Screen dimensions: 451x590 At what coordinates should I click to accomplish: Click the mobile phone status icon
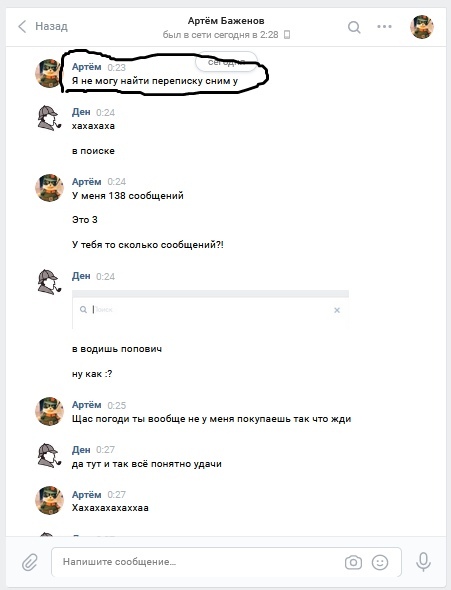click(x=287, y=35)
